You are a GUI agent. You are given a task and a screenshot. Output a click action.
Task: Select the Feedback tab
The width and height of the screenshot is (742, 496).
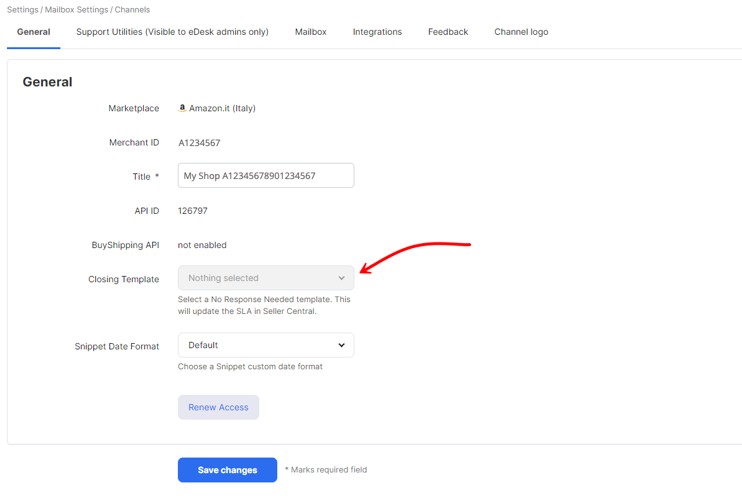(448, 32)
